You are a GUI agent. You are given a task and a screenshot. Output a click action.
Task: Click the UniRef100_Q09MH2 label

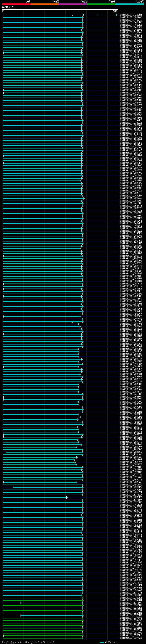pos(131,90)
